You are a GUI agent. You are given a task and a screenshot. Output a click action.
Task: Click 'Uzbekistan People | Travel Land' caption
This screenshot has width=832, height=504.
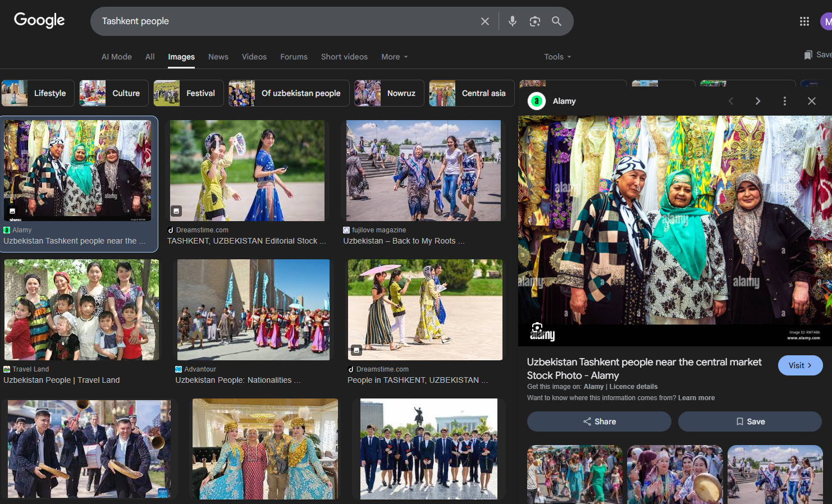point(62,380)
